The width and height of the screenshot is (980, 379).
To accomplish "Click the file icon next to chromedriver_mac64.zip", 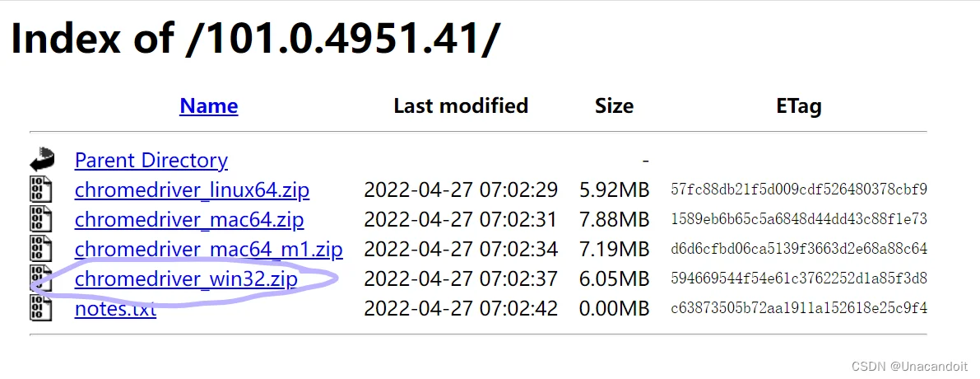I will point(40,219).
